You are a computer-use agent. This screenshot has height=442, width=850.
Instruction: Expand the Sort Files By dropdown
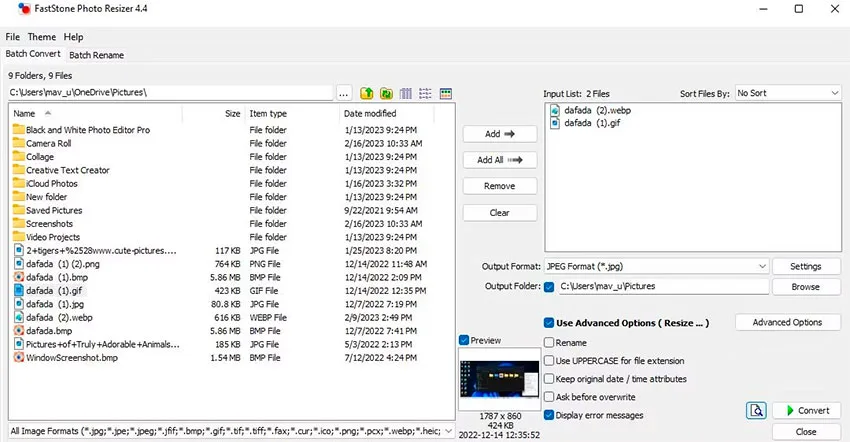(788, 93)
